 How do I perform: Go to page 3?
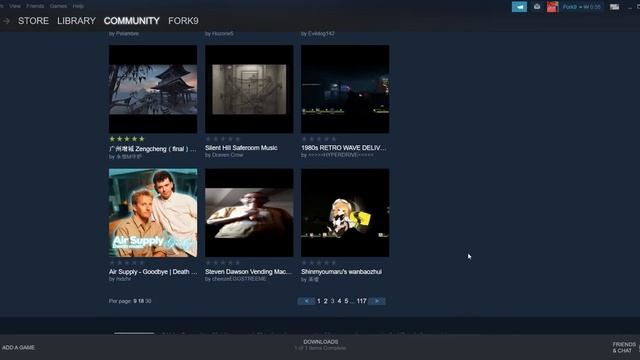click(x=332, y=301)
